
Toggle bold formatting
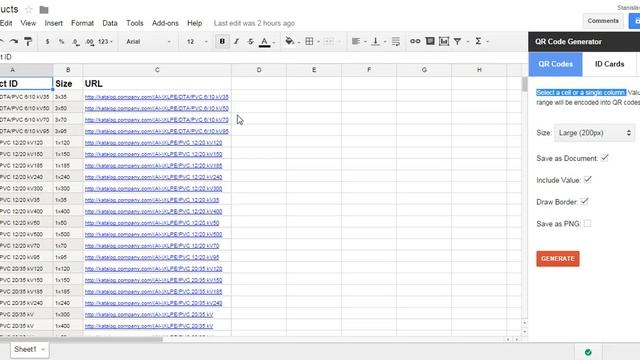(222, 41)
